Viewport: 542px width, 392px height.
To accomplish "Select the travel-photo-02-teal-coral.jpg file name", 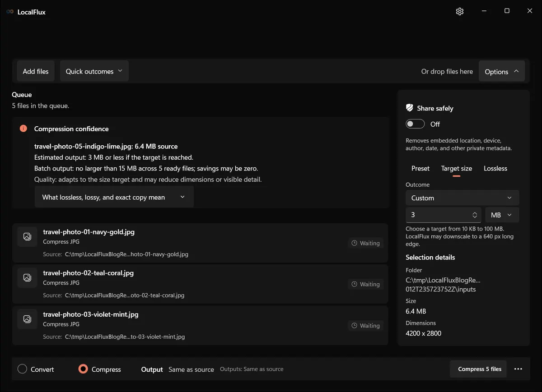I will click(88, 273).
